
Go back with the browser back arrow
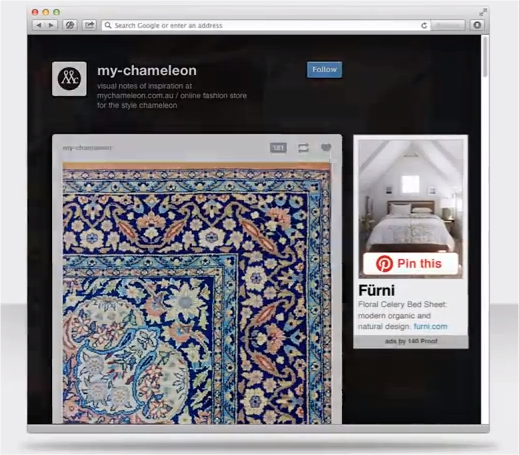pyautogui.click(x=39, y=25)
